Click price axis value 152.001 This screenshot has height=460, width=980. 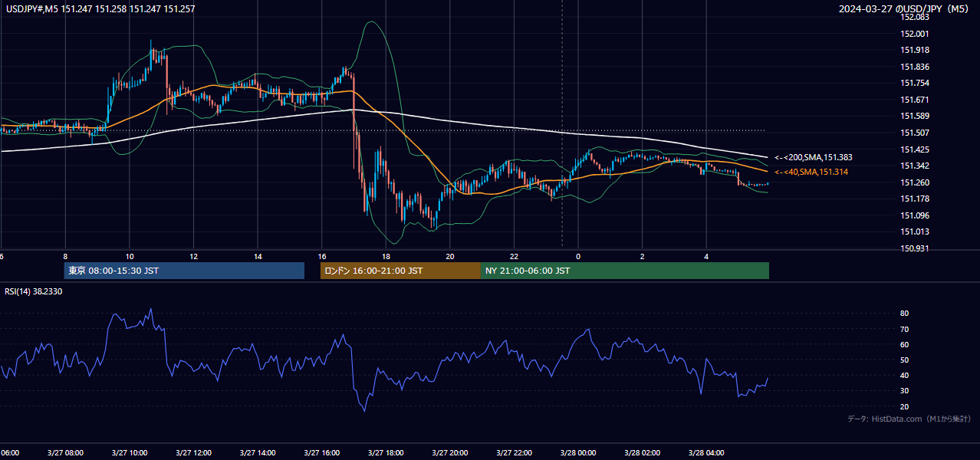(x=915, y=34)
